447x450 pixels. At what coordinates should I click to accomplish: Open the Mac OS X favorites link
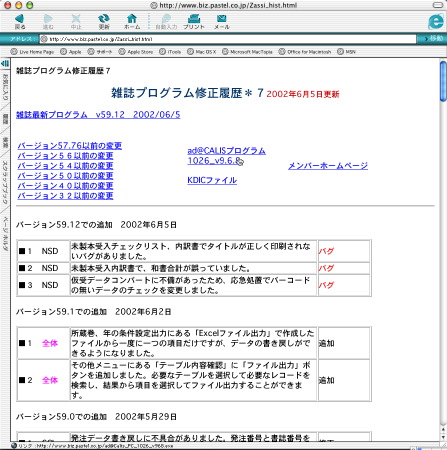pyautogui.click(x=202, y=52)
